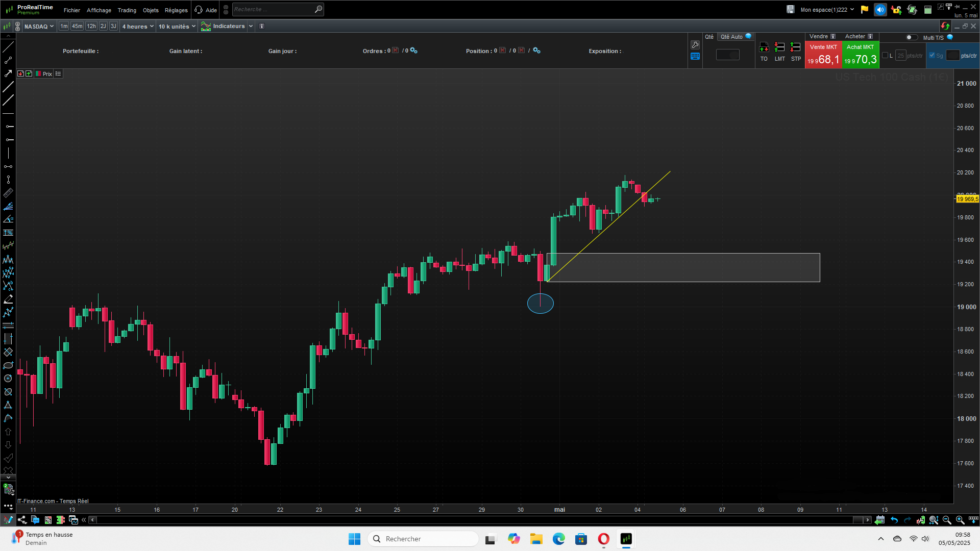Click the Achat MKT buy button
The image size is (980, 551).
(860, 55)
